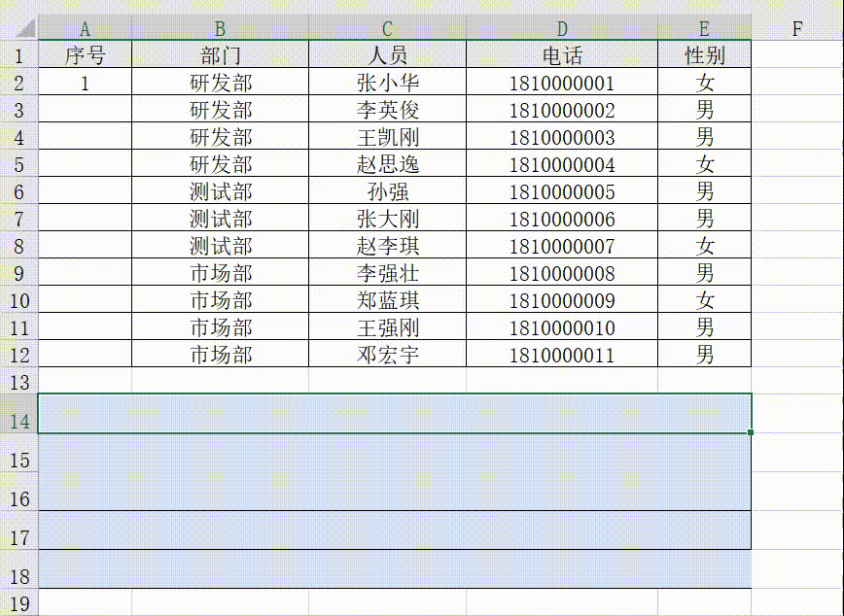Screen dimensions: 844x616
Task: Click phone number 1810000002
Action: tap(561, 109)
